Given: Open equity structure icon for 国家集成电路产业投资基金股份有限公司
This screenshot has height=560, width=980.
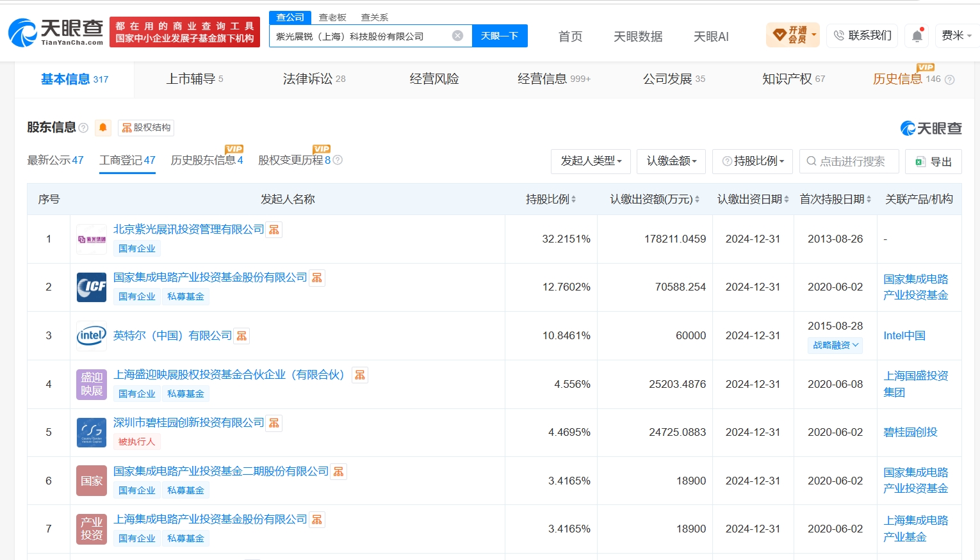Looking at the screenshot, I should coord(317,278).
